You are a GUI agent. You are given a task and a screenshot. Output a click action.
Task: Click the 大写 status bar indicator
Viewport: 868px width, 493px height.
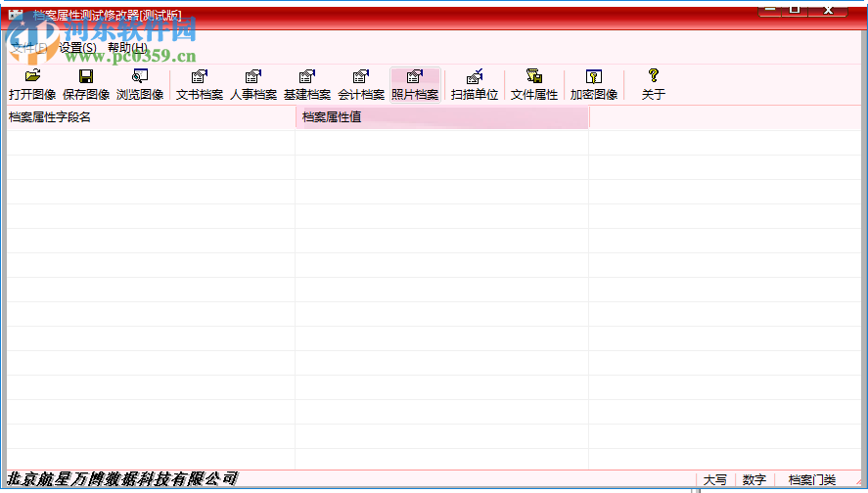(714, 479)
